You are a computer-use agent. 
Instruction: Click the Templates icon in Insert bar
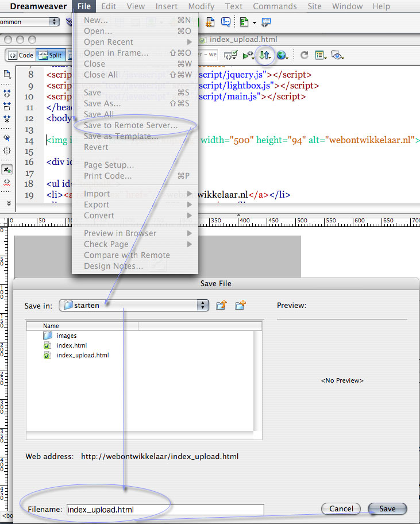[x=244, y=22]
